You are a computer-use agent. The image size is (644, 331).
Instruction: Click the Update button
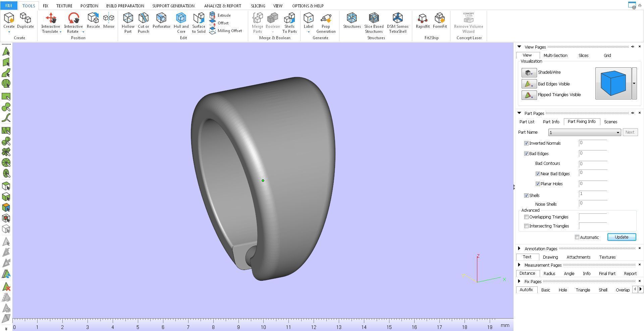pos(622,237)
